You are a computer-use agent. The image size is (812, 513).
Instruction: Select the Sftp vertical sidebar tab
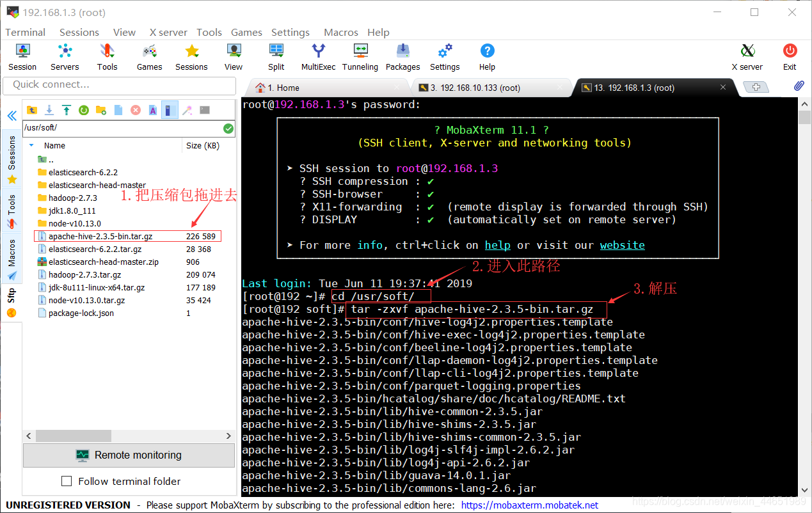[12, 302]
